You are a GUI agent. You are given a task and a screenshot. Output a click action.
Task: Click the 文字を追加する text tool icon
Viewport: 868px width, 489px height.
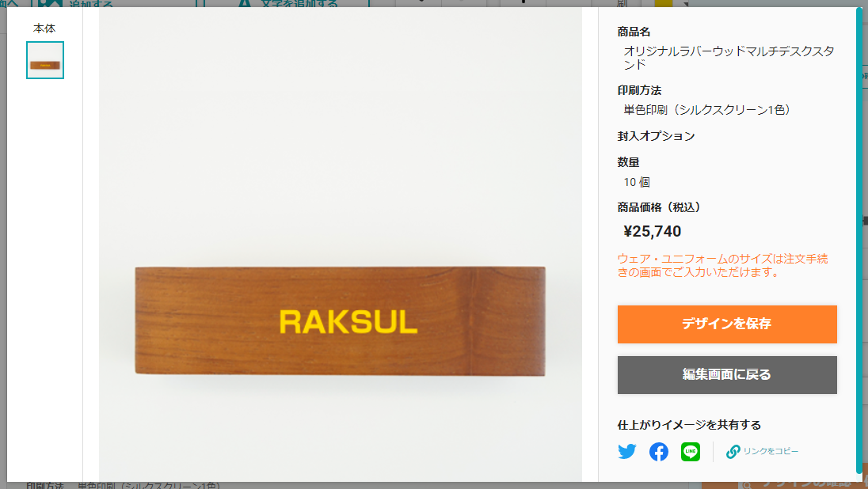244,2
